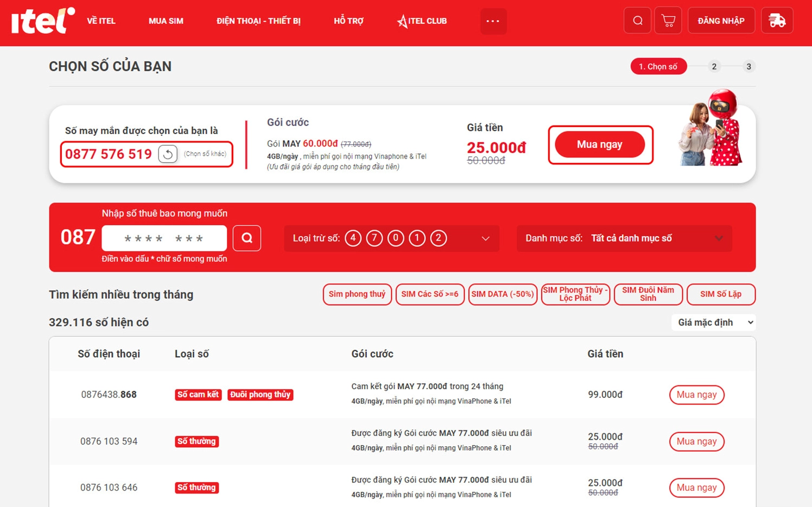The height and width of the screenshot is (507, 812).
Task: Expand the Loại trừ số dropdown arrow
Action: (x=486, y=238)
